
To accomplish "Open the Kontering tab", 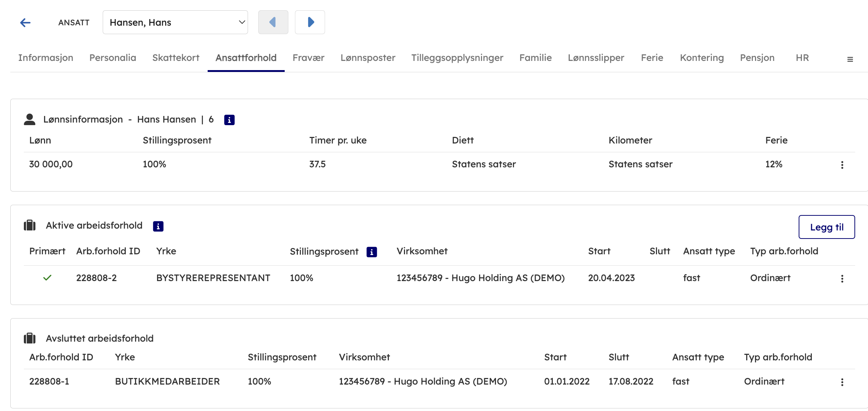I will click(x=702, y=58).
